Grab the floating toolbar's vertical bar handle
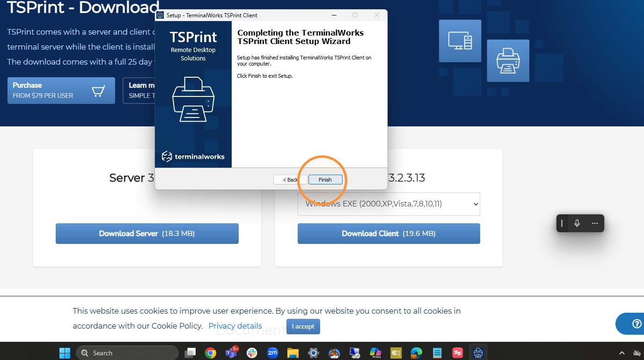 562,223
